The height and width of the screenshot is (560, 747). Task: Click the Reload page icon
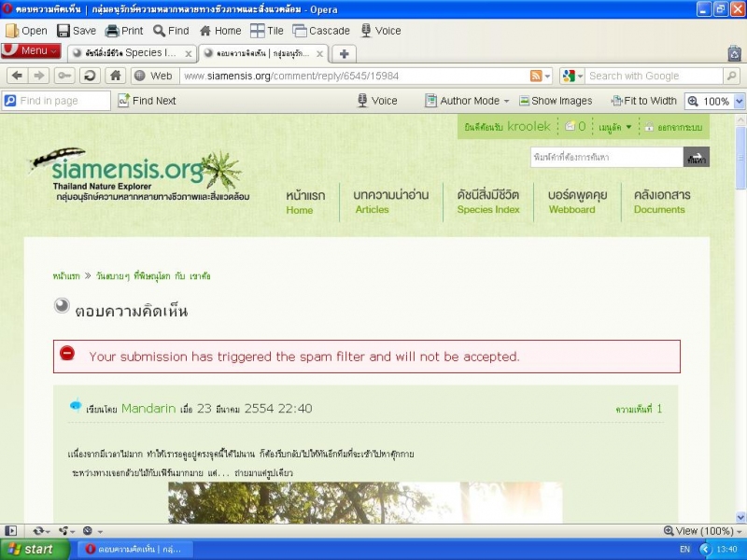[x=90, y=76]
